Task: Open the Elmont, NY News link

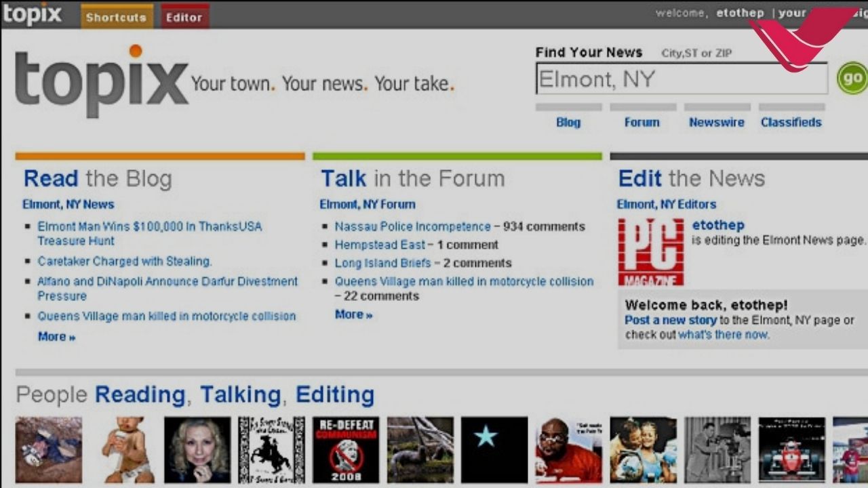Action: 68,204
